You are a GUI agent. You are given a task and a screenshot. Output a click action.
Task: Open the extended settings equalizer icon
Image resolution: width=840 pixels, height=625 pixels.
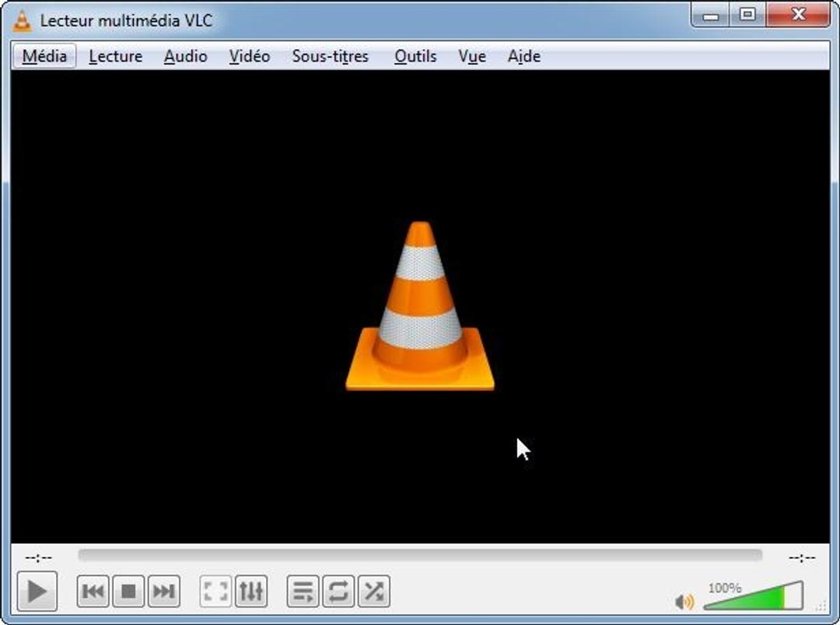click(x=250, y=591)
